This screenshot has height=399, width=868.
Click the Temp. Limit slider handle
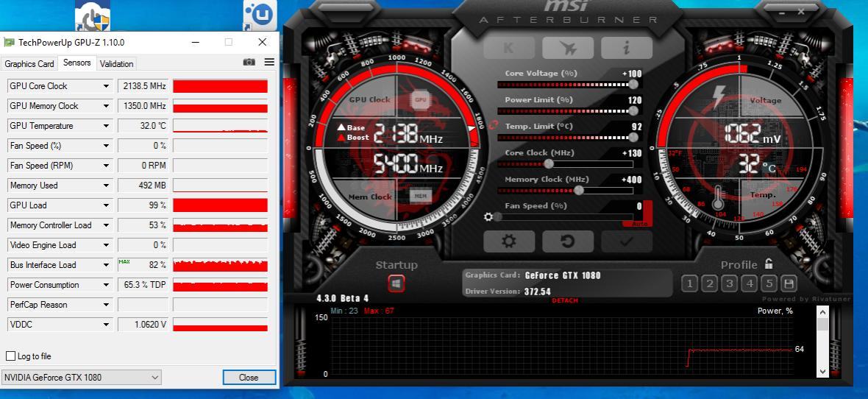(633, 138)
